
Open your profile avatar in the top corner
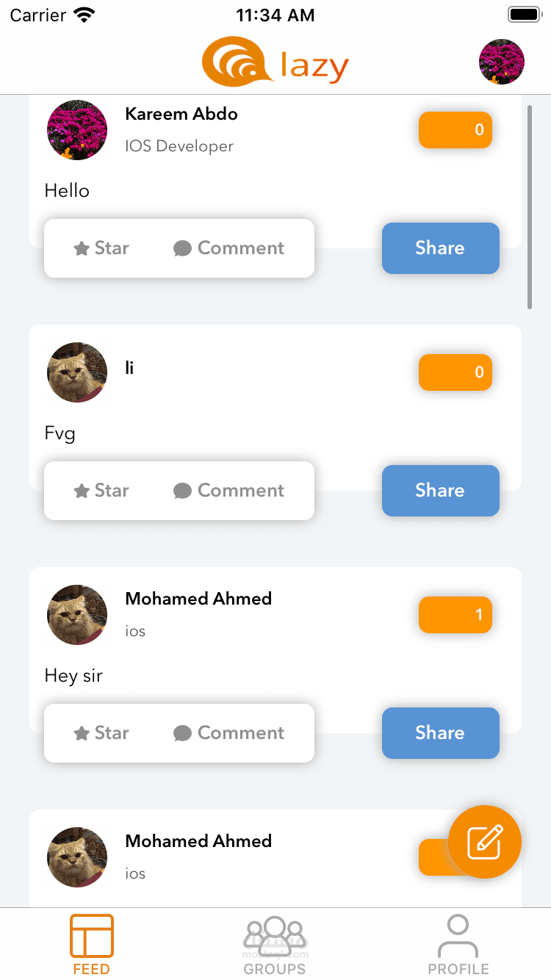point(502,62)
